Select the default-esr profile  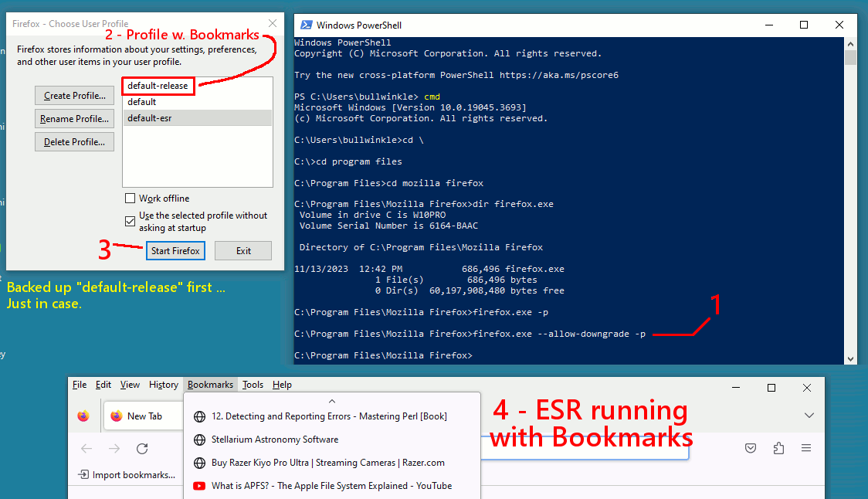tap(198, 118)
